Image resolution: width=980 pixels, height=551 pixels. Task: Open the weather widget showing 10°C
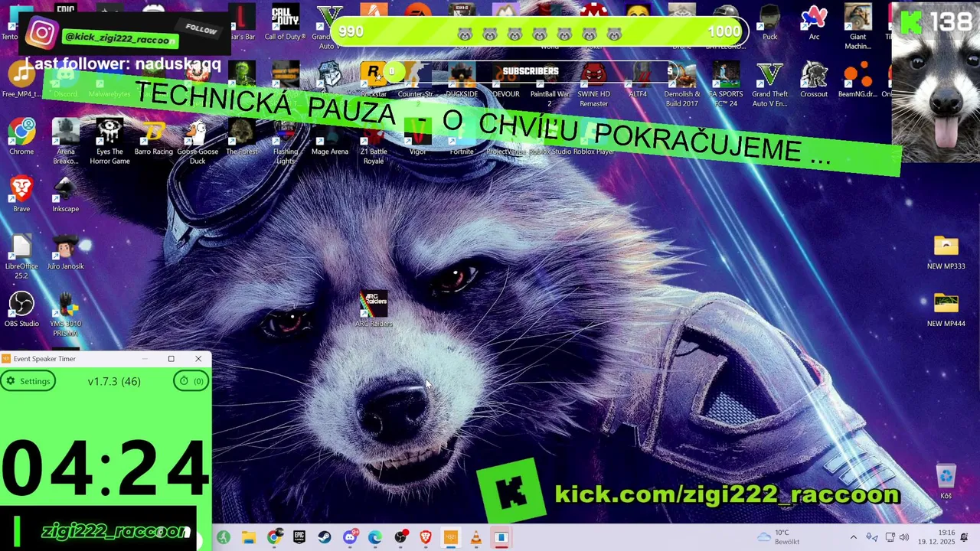click(779, 537)
